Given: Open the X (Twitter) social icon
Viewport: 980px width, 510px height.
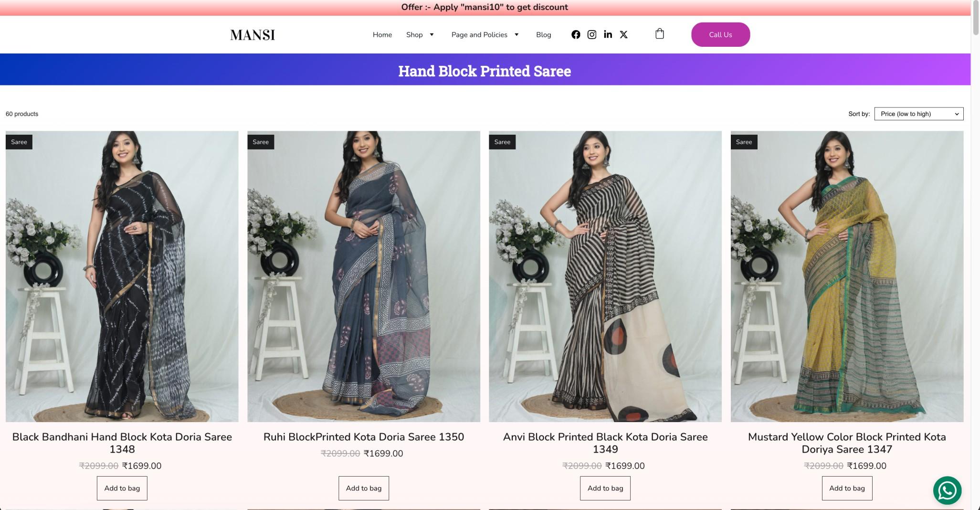Looking at the screenshot, I should [x=624, y=34].
